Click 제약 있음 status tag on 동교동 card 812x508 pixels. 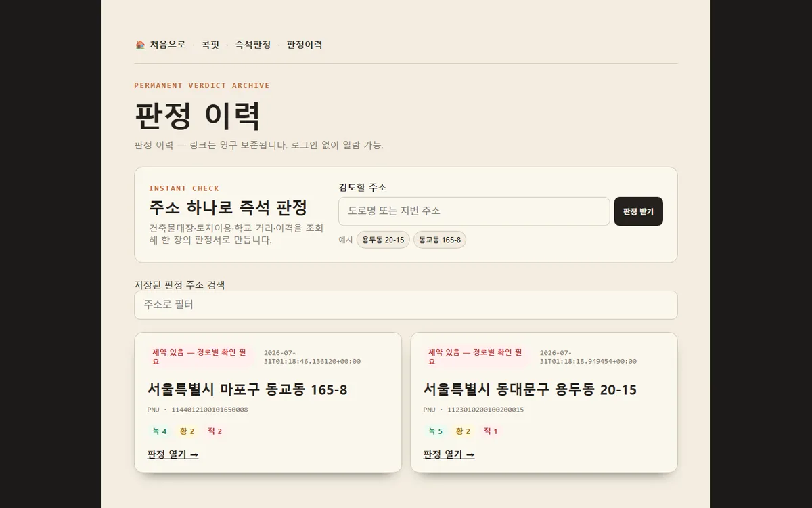202,357
